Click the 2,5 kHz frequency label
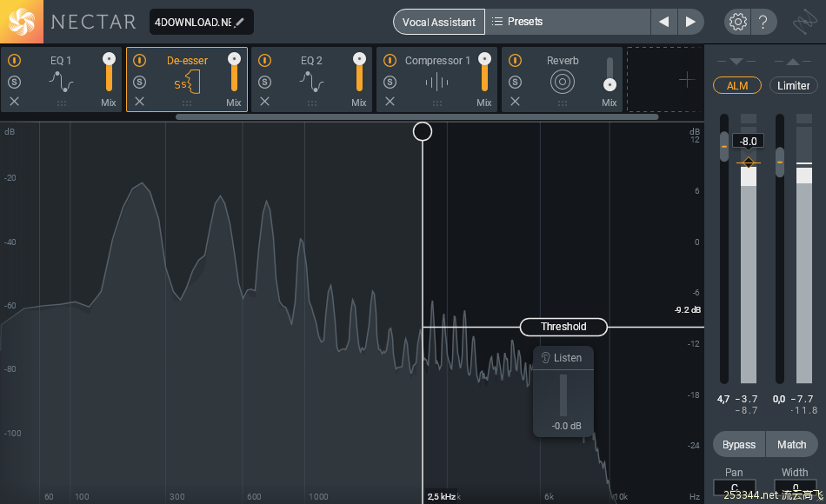The image size is (826, 504). point(442,496)
